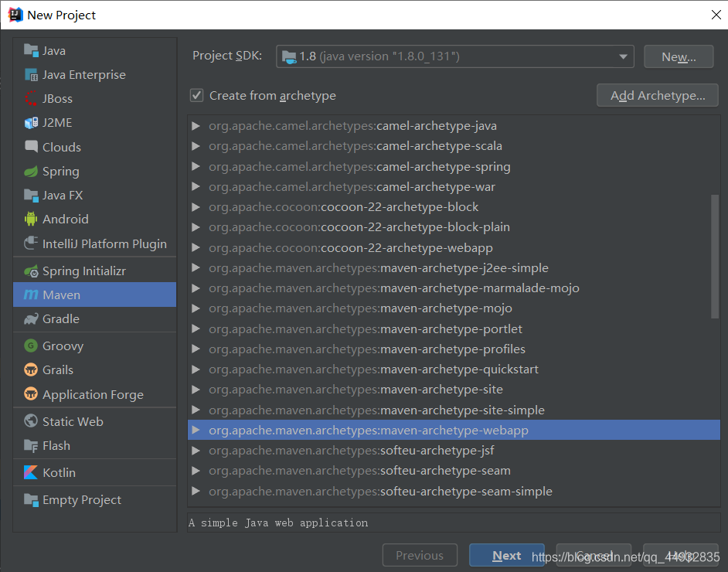728x572 pixels.
Task: Expand cocoon-22-archetype-block node
Action: pos(196,206)
